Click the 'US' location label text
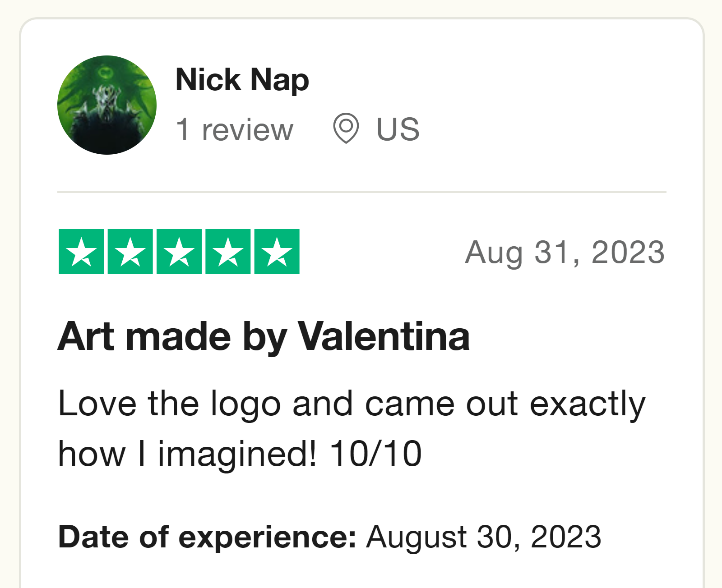The width and height of the screenshot is (722, 588). point(397,129)
